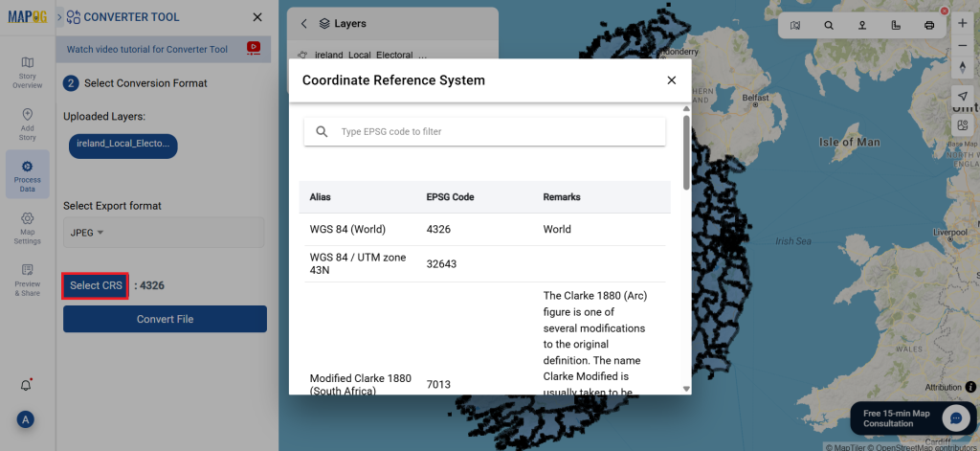Image resolution: width=980 pixels, height=451 pixels.
Task: Click the locate-me arrow button
Action: [x=963, y=96]
